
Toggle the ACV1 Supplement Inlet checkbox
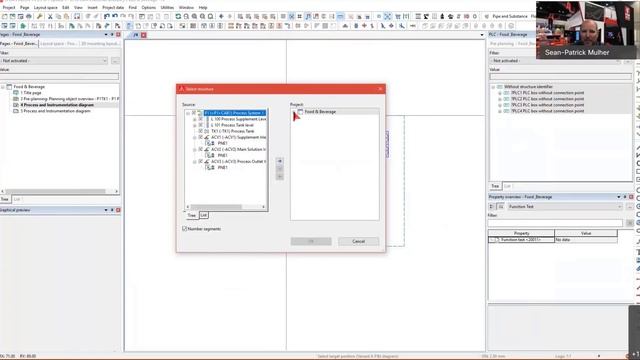point(200,138)
